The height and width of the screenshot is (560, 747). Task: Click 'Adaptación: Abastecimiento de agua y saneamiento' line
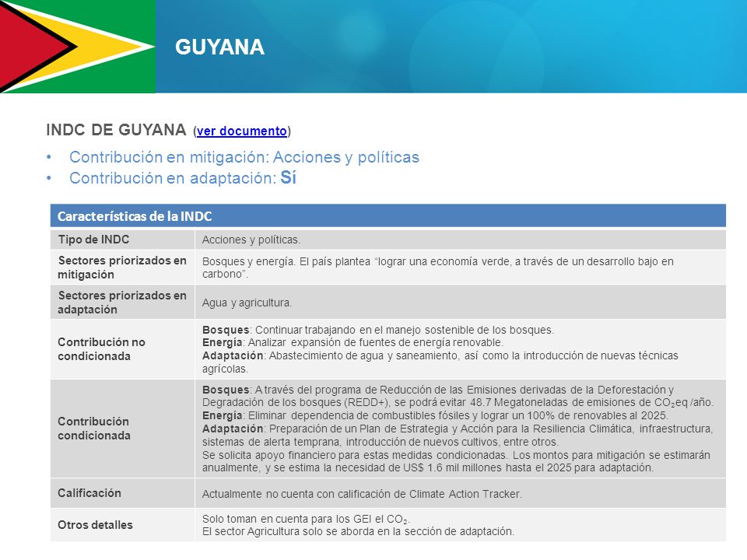pos(440,362)
